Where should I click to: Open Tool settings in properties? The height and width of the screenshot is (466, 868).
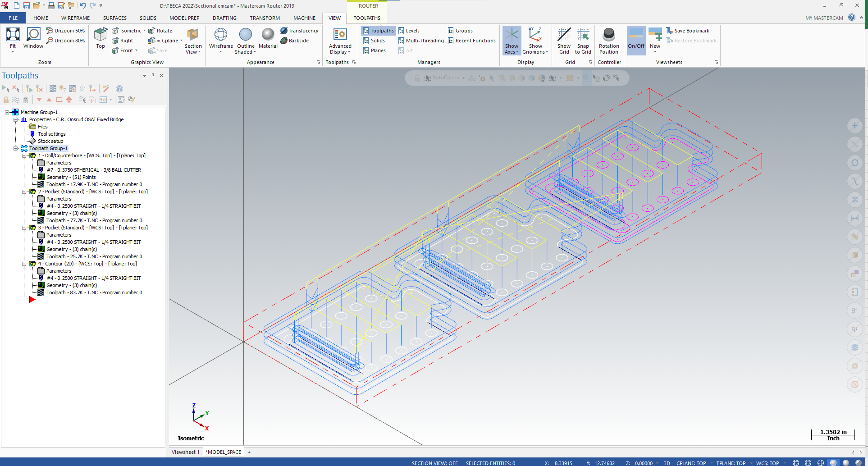(51, 134)
